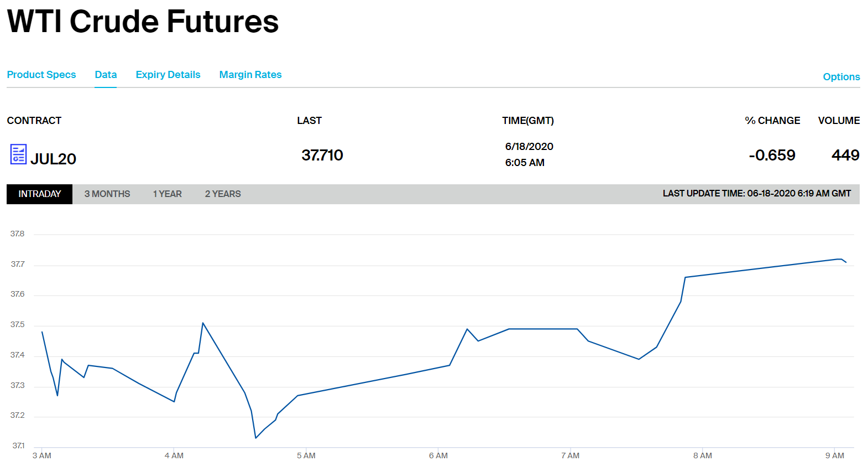Screen dimensions: 868x466
Task: Click the date 6/18/2020
Action: 529,147
